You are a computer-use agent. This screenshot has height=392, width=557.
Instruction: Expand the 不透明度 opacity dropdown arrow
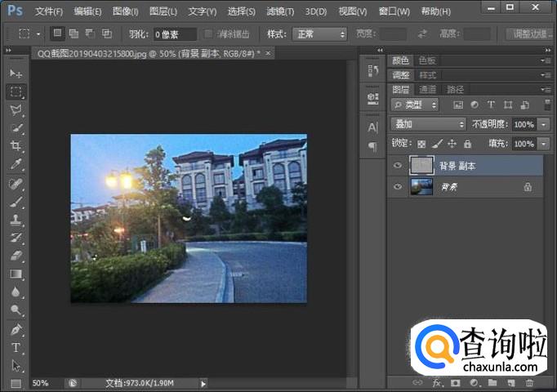coord(544,124)
